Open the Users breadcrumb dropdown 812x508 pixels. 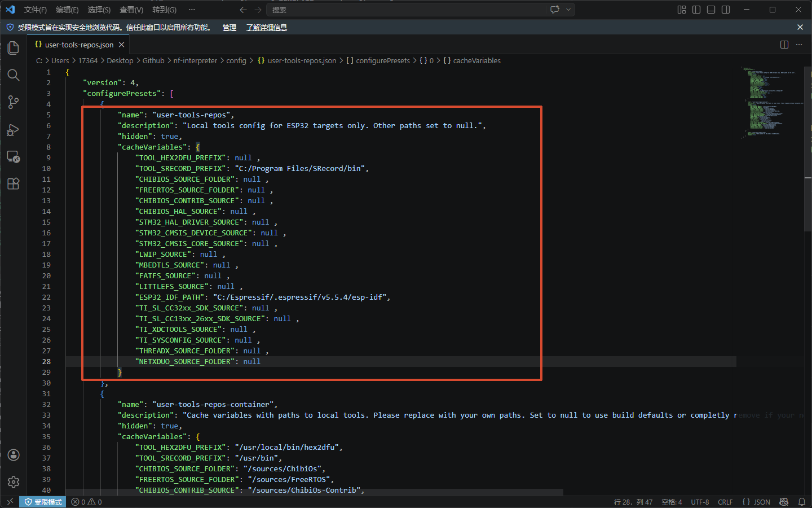coord(60,60)
